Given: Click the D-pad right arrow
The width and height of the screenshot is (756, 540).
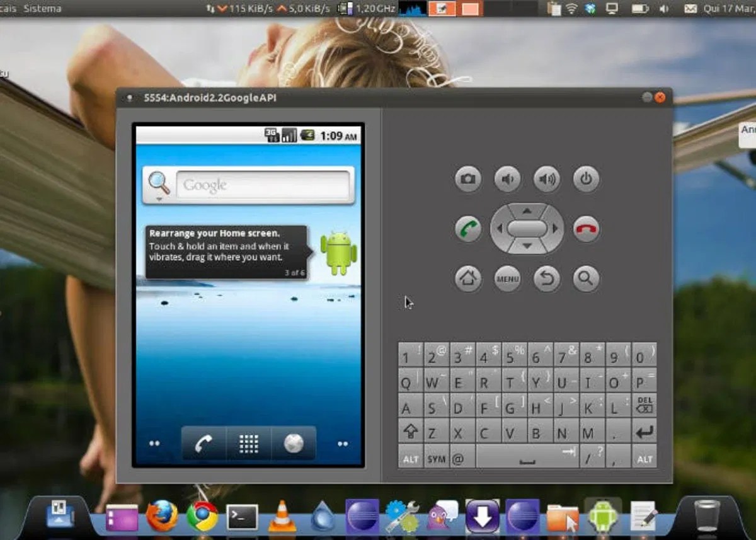Looking at the screenshot, I should coord(555,228).
